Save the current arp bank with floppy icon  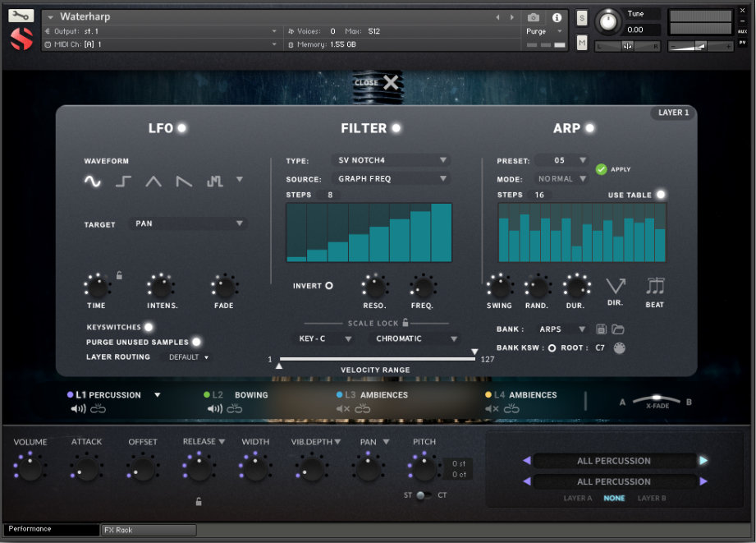click(601, 329)
